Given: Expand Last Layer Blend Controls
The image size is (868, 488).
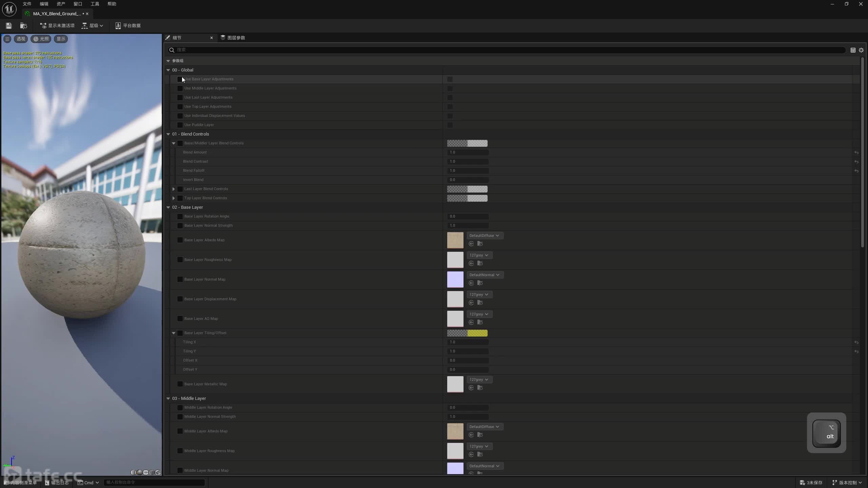Looking at the screenshot, I should click(x=174, y=189).
